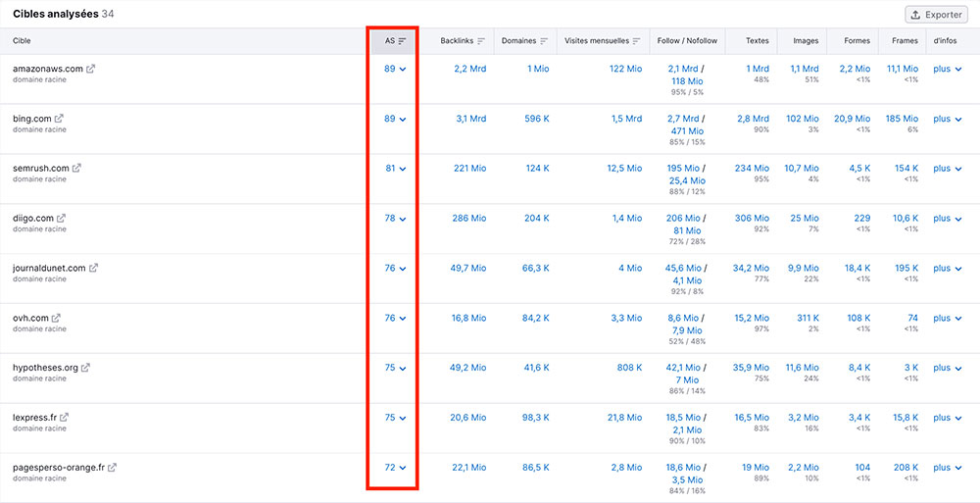Sort by Visites mensuelles column icon

(x=637, y=41)
